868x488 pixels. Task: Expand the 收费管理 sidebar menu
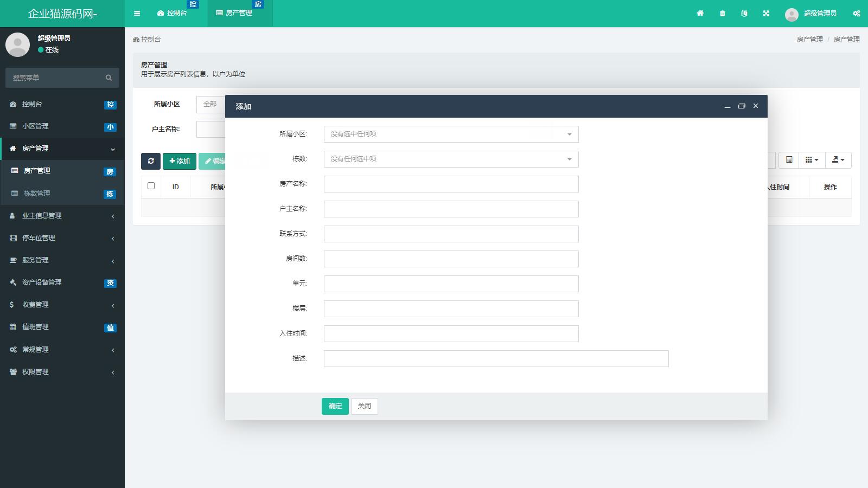(x=62, y=305)
